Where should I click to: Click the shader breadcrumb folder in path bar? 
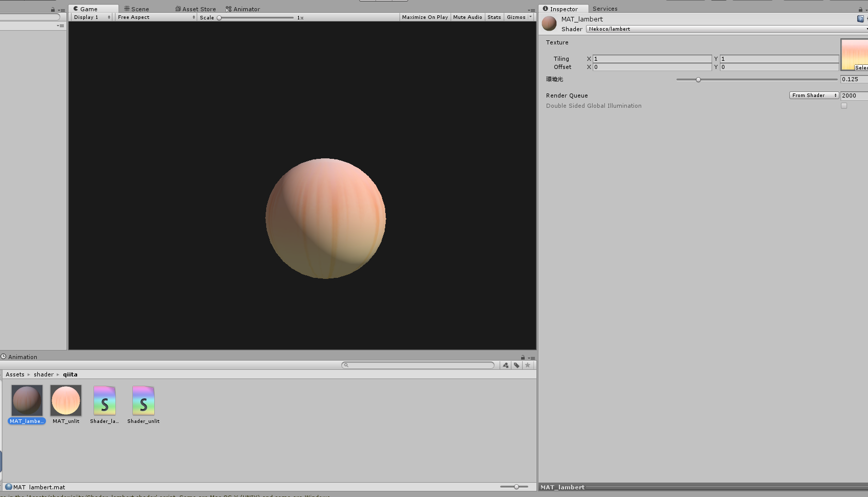pos(43,374)
